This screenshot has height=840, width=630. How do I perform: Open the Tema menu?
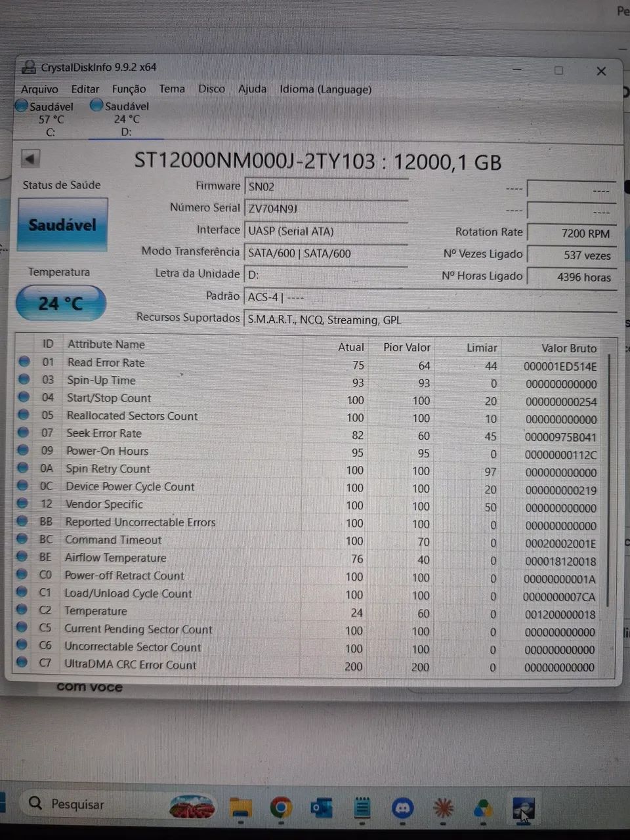pos(172,89)
